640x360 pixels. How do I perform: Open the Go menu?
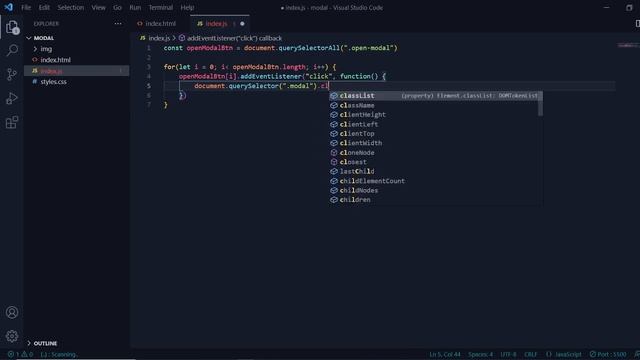pos(117,7)
